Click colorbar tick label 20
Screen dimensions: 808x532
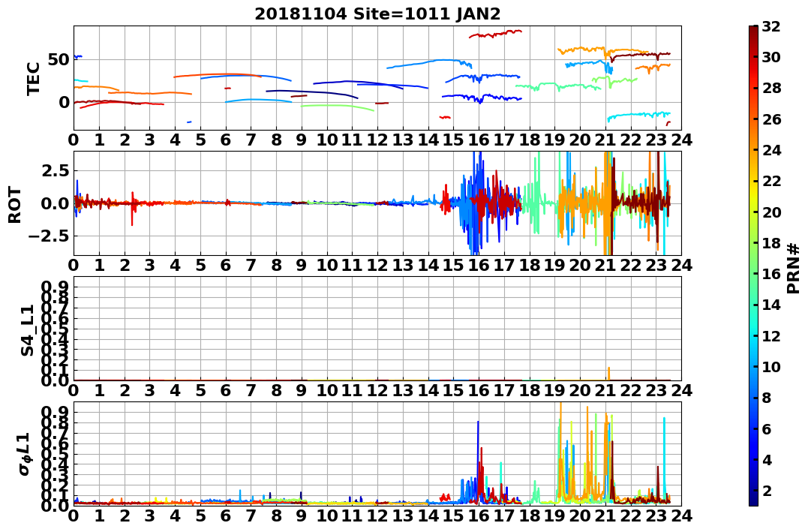tap(771, 212)
